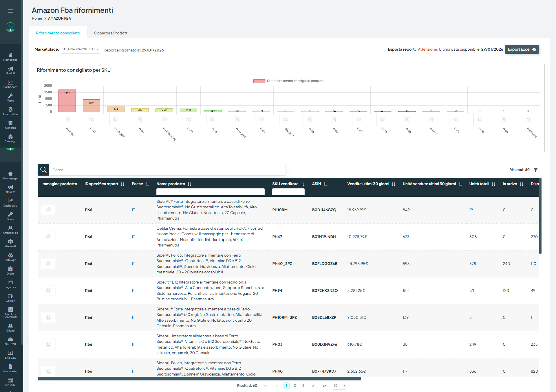Open the Ordini section
This screenshot has width=556, height=392.
10,271
